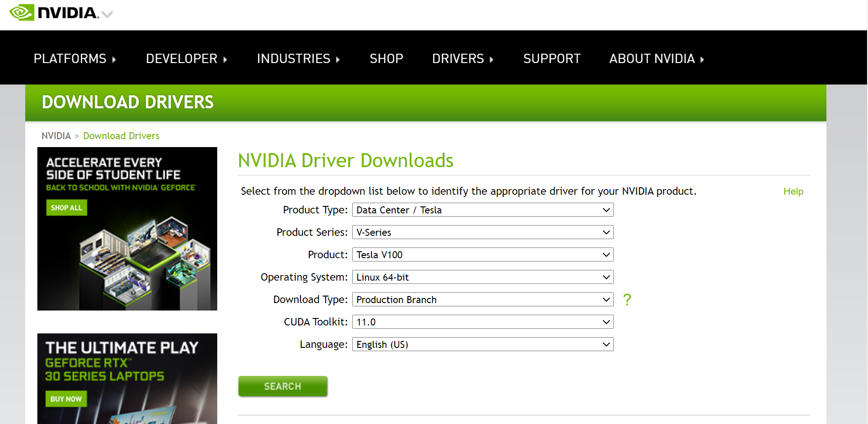Click the NVIDIA Driver Downloads heading

pyautogui.click(x=345, y=161)
